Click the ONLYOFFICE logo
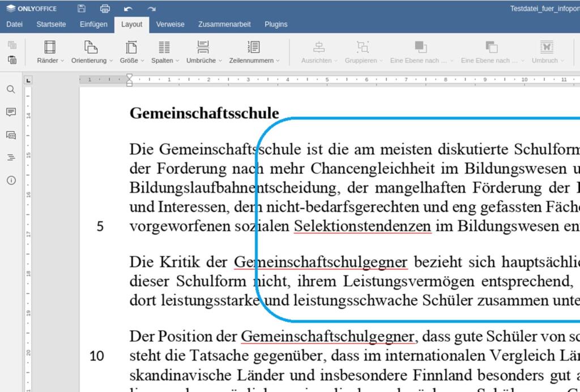 32,8
